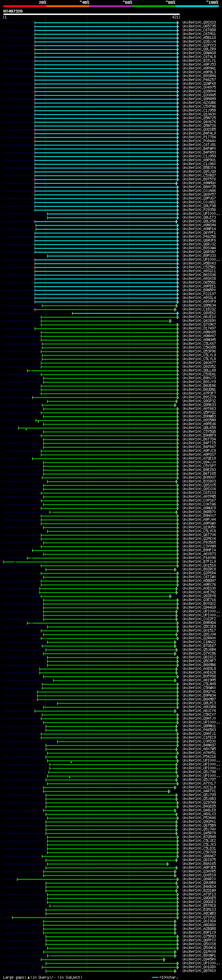The width and height of the screenshot is (222, 980).
Task: Select the UniRef100_Q9M633 label
Action: point(199,405)
